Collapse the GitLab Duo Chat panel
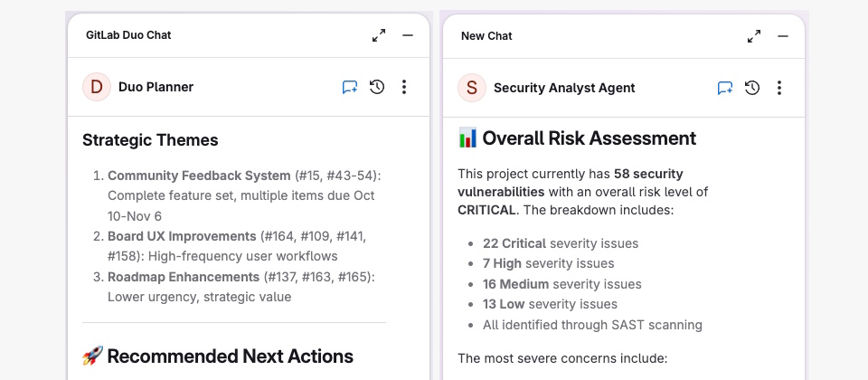 click(408, 35)
